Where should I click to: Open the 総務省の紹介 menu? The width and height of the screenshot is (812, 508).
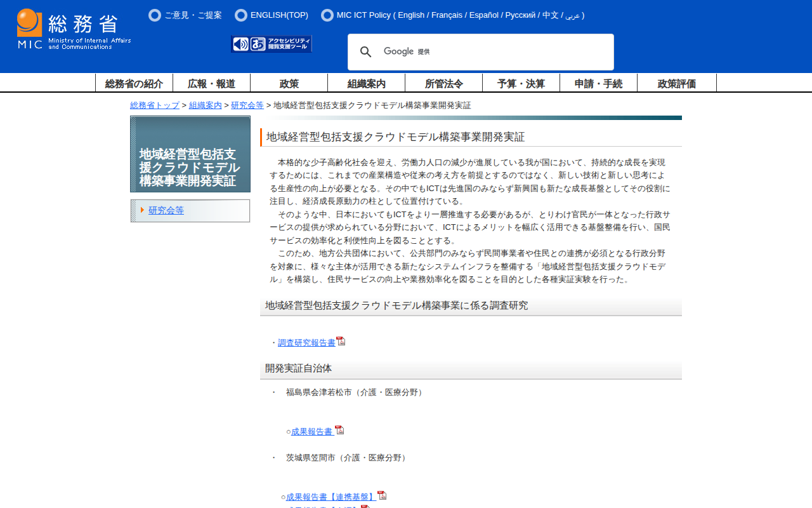pos(134,83)
